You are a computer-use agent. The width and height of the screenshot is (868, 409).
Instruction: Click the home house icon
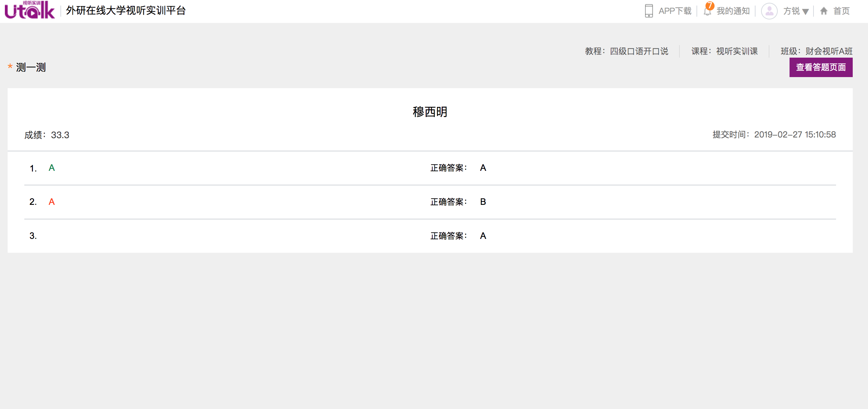point(824,11)
